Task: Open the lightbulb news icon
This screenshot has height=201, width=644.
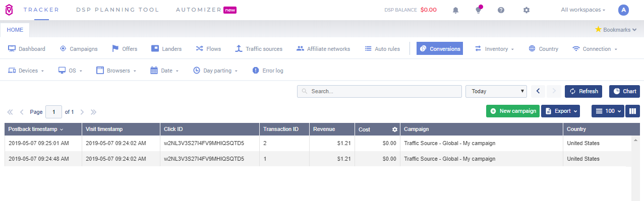Action: [478, 10]
